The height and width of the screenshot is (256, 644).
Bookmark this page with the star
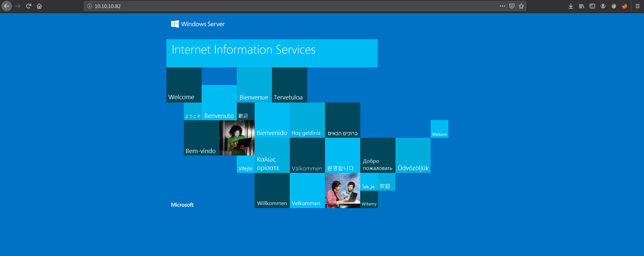(521, 6)
